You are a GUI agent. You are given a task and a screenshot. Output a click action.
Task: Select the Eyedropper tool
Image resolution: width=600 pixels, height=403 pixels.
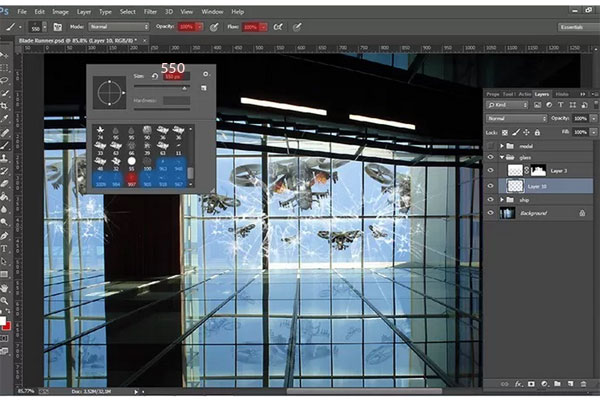pyautogui.click(x=5, y=119)
